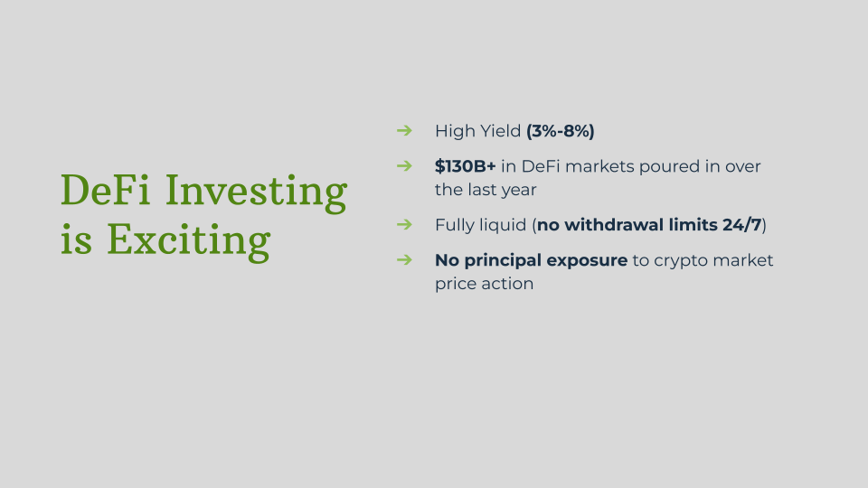Click the closing parenthesis after 24/7
Image resolution: width=868 pixels, height=488 pixels.
pos(765,225)
